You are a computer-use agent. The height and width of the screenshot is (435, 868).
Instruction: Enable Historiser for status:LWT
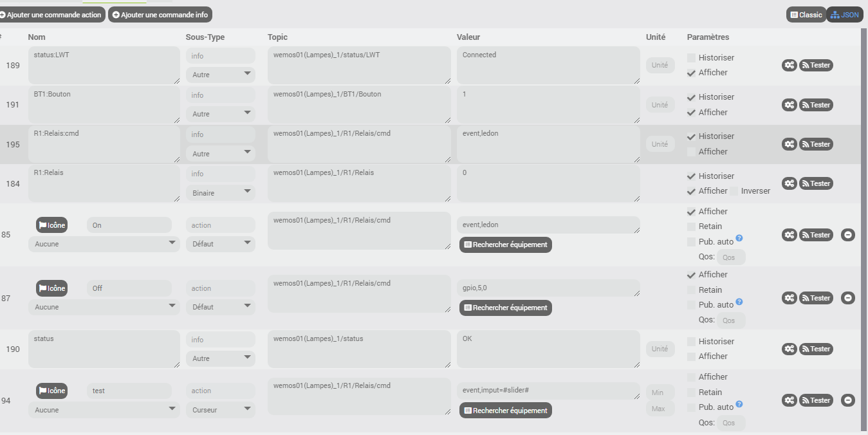[x=692, y=58]
